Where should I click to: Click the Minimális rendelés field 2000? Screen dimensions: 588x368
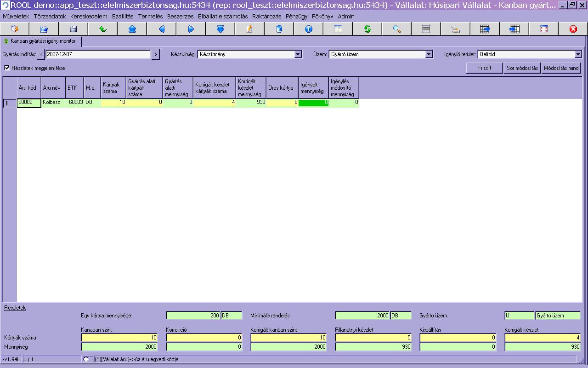[x=362, y=316]
